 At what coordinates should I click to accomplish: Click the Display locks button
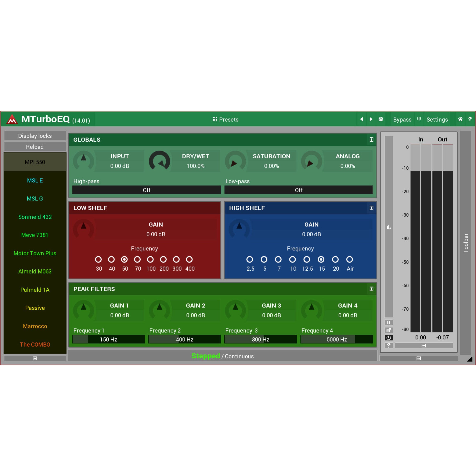click(x=35, y=136)
